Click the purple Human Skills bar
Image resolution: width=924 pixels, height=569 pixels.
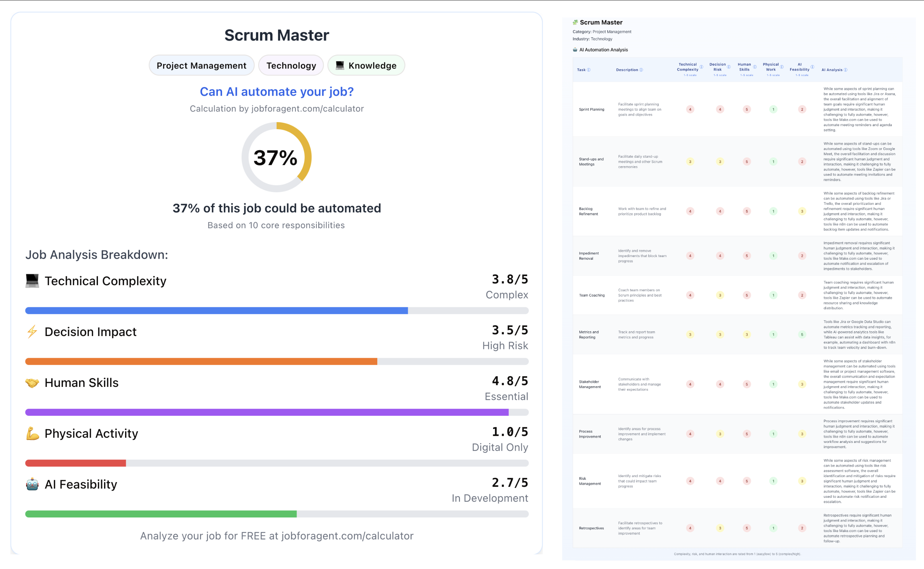[267, 412]
